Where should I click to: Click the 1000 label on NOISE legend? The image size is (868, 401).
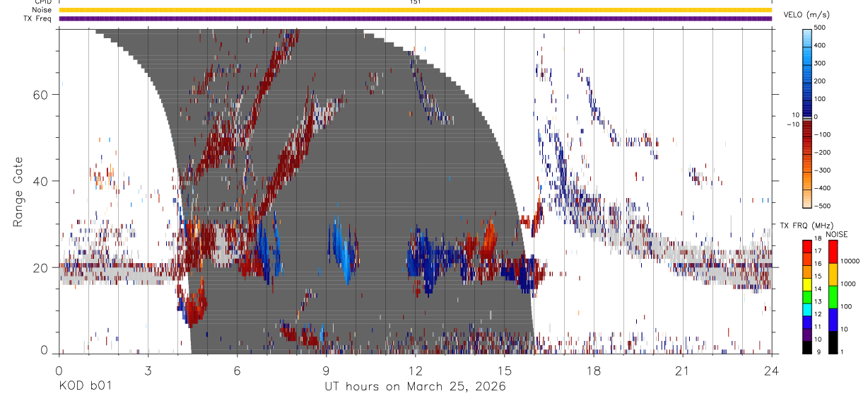coord(848,284)
